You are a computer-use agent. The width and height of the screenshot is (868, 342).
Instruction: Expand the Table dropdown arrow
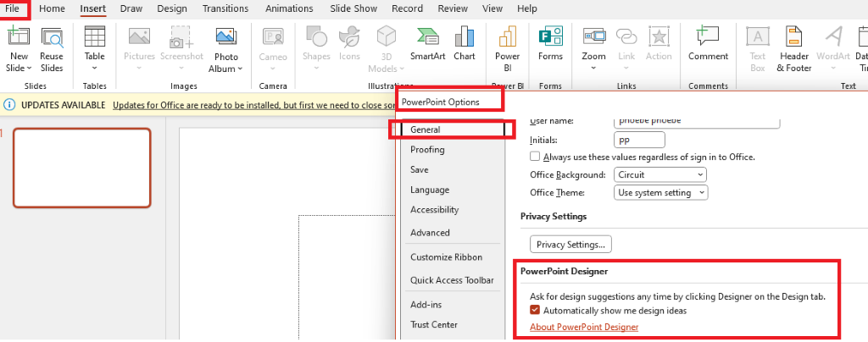coord(95,69)
